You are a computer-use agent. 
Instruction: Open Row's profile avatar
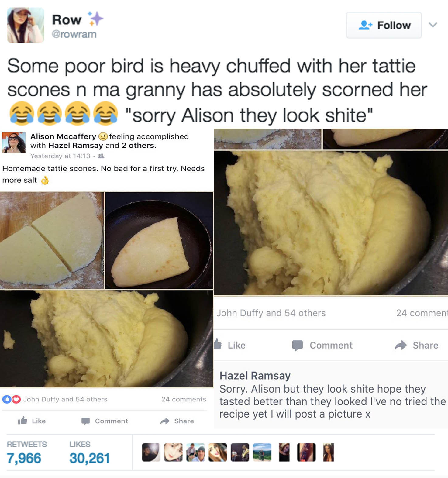[x=26, y=25]
